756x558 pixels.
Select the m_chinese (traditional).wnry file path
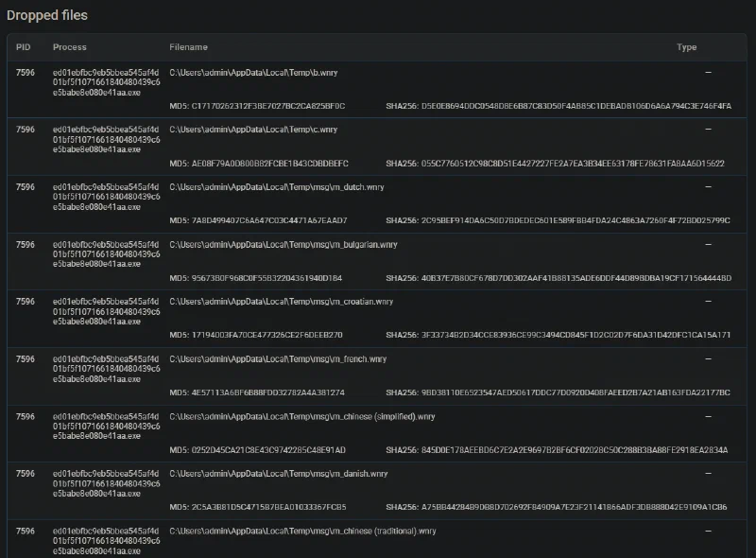click(x=302, y=532)
